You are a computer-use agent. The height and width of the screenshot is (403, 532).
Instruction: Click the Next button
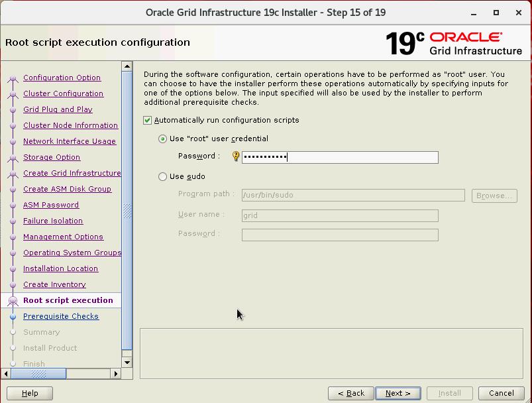(x=398, y=393)
